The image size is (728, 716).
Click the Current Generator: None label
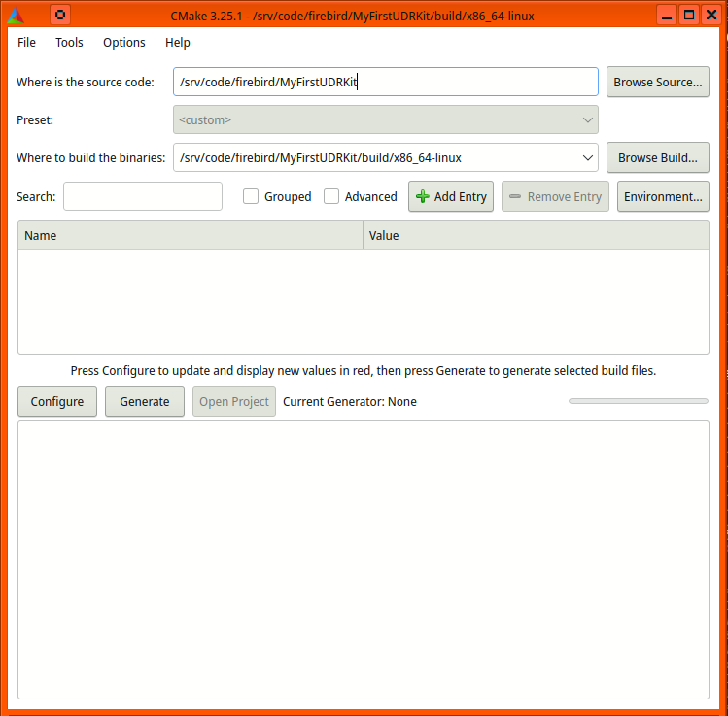(x=350, y=401)
